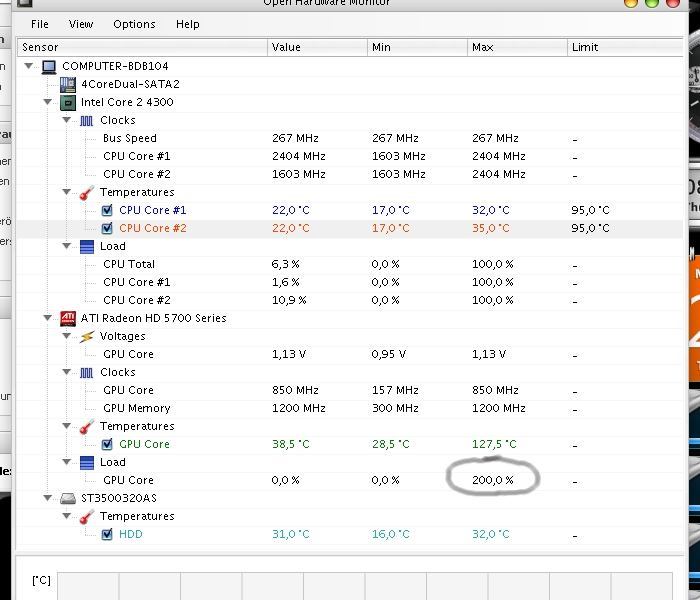Select CPU Core #2 load row
This screenshot has width=700, height=600.
coord(350,300)
